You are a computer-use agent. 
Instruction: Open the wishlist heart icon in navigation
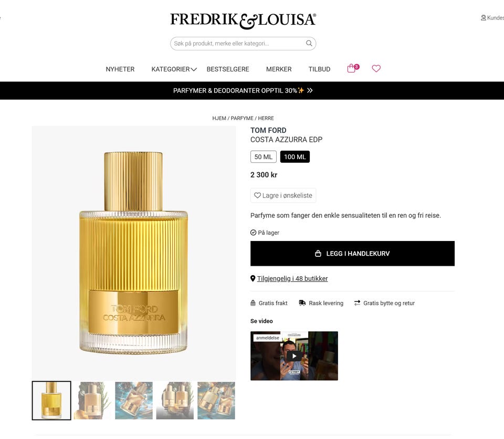pyautogui.click(x=376, y=68)
